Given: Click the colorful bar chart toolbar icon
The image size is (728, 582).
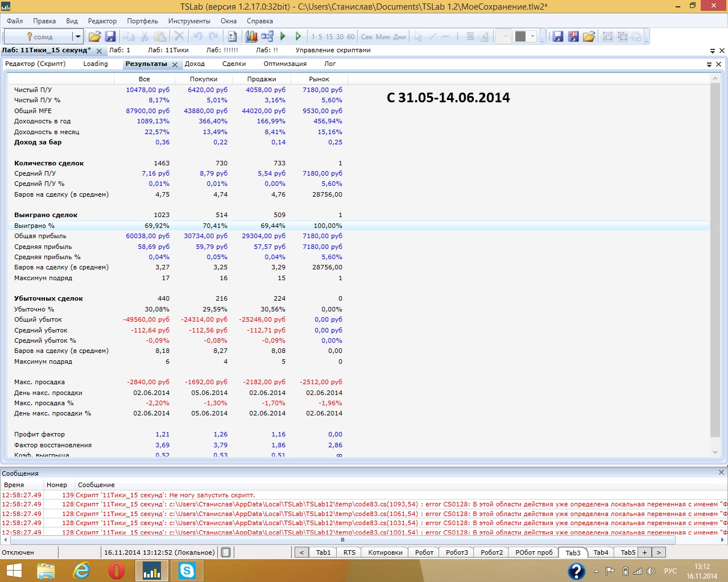Looking at the screenshot, I should click(251, 36).
